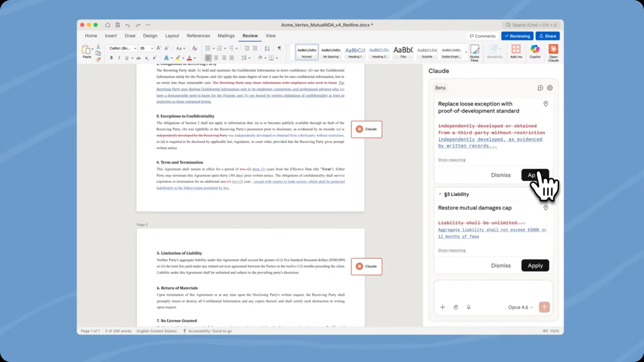
Task: Click the yellow text highlight color
Action: (178, 58)
